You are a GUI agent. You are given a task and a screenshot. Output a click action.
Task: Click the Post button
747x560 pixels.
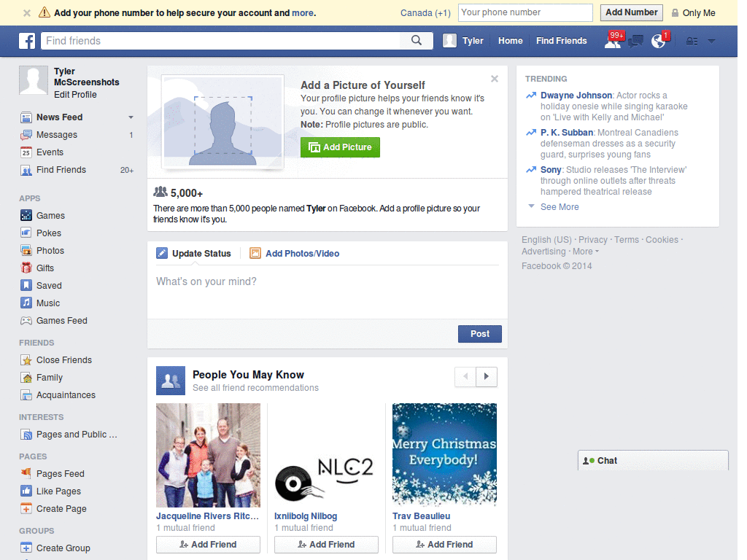coord(479,333)
